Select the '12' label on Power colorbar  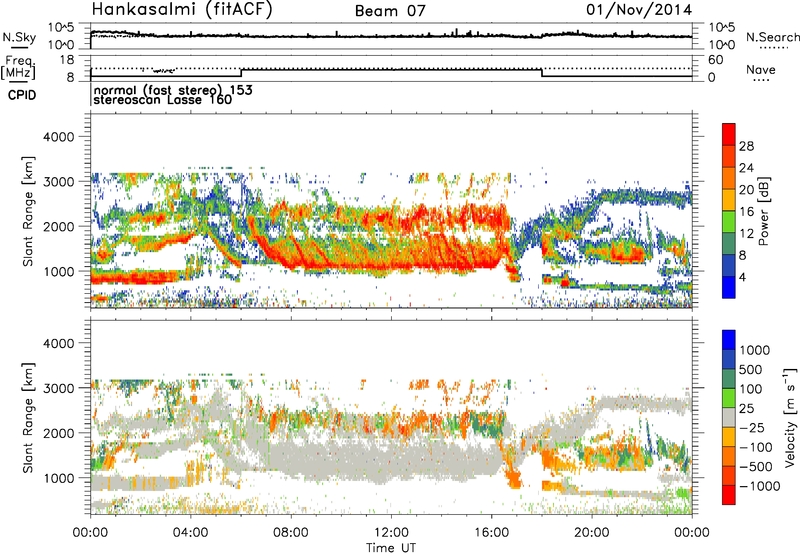[746, 234]
